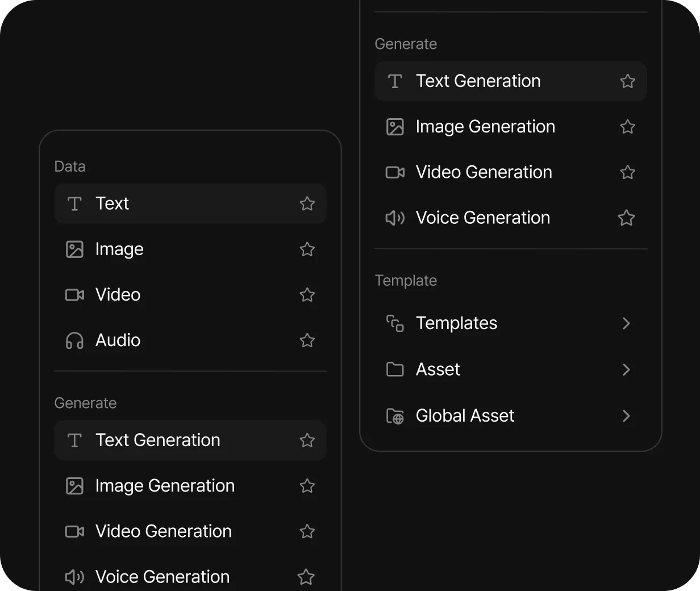
Task: Click the Image data type icon
Action: click(x=74, y=249)
